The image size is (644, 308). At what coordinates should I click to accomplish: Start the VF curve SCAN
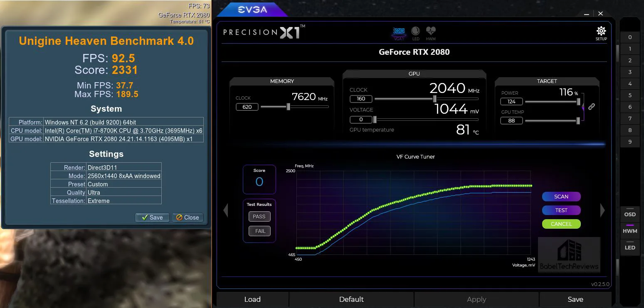tap(561, 196)
